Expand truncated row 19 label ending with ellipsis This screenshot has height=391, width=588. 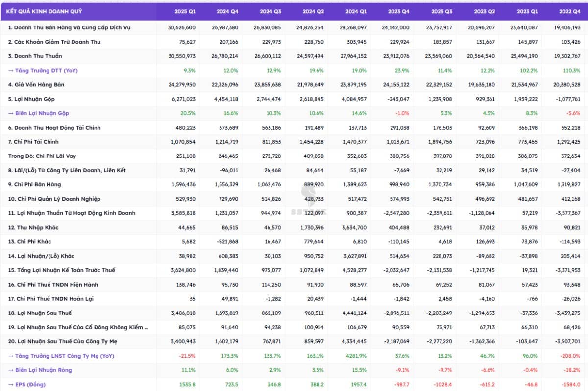78,327
